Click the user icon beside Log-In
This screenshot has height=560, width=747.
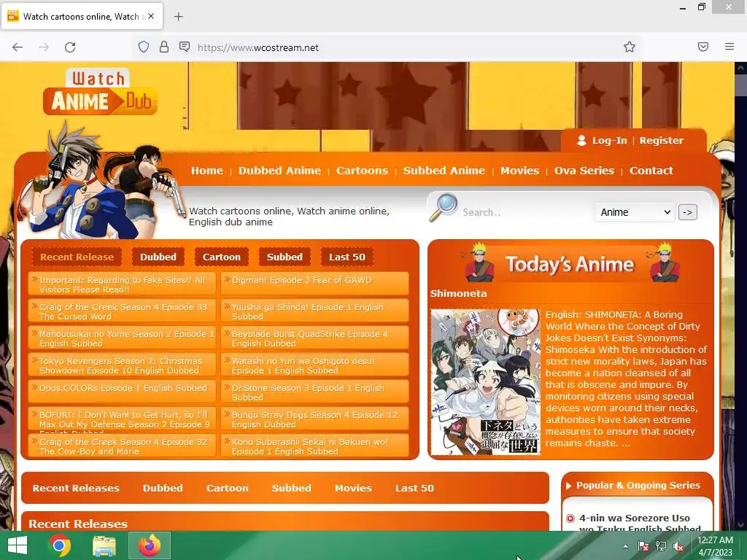click(581, 141)
